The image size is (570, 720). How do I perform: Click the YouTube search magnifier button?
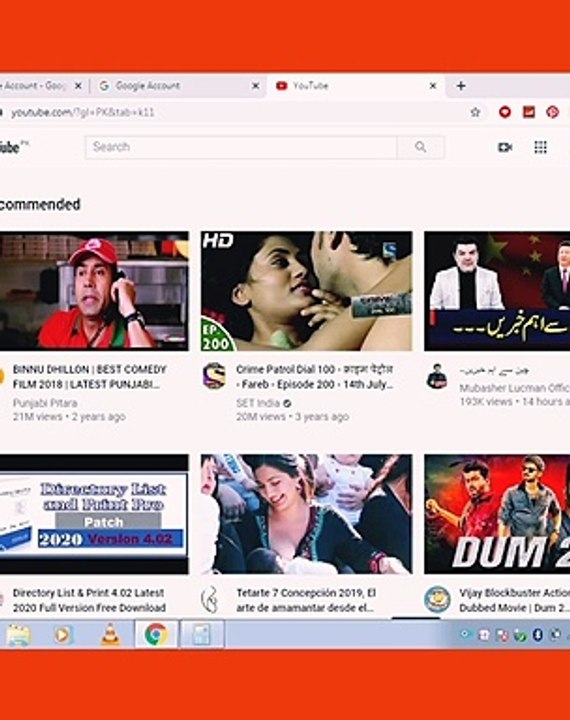pyautogui.click(x=420, y=147)
